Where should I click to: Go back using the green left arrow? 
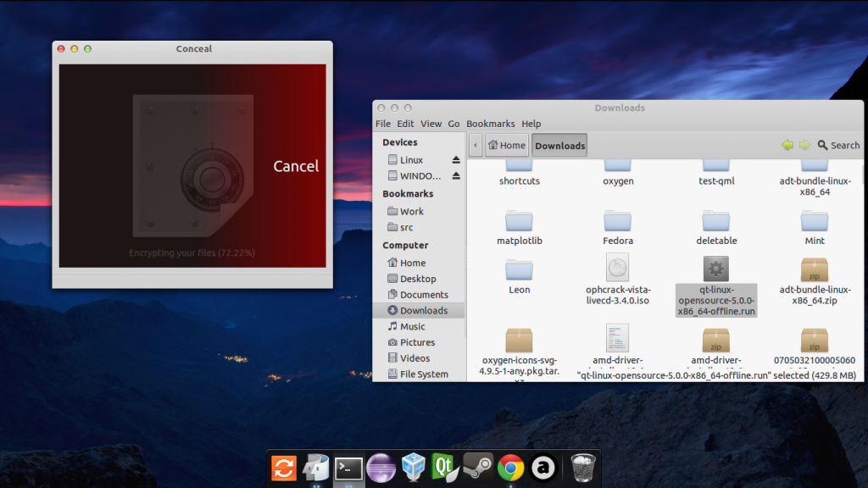point(787,145)
